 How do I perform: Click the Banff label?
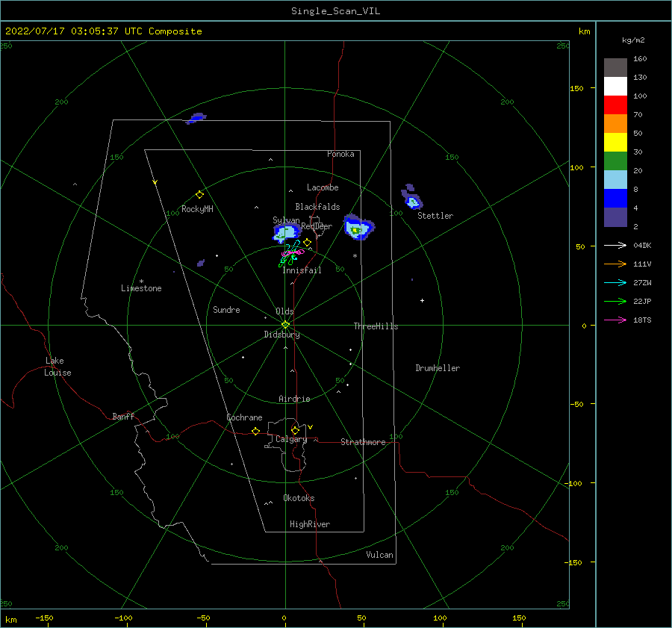(x=123, y=416)
